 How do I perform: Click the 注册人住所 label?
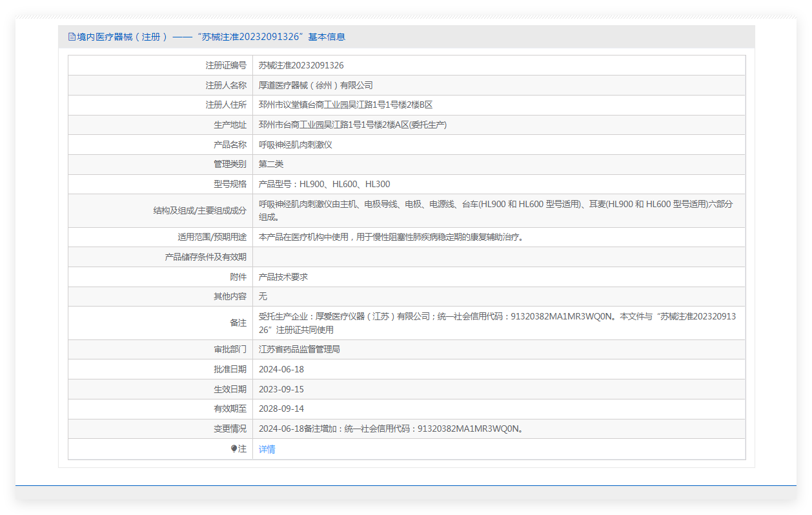(x=226, y=105)
